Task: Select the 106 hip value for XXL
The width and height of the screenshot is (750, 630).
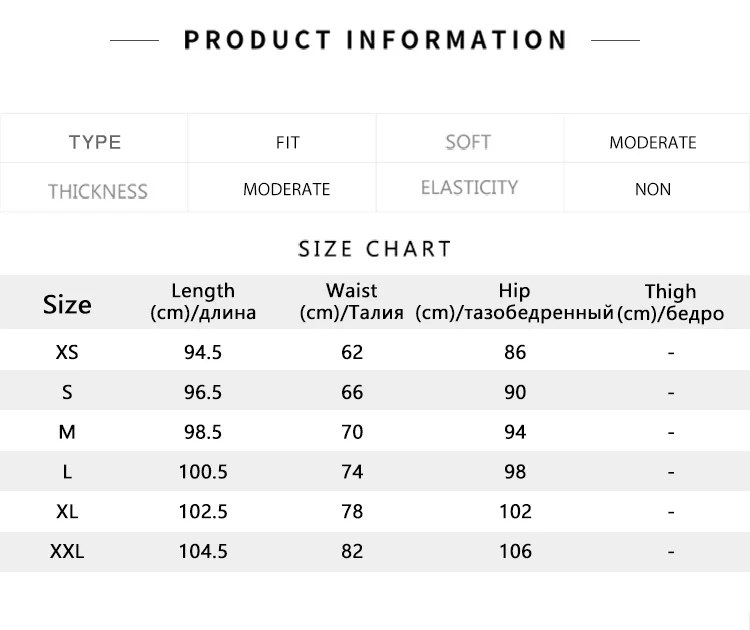Action: click(x=515, y=552)
